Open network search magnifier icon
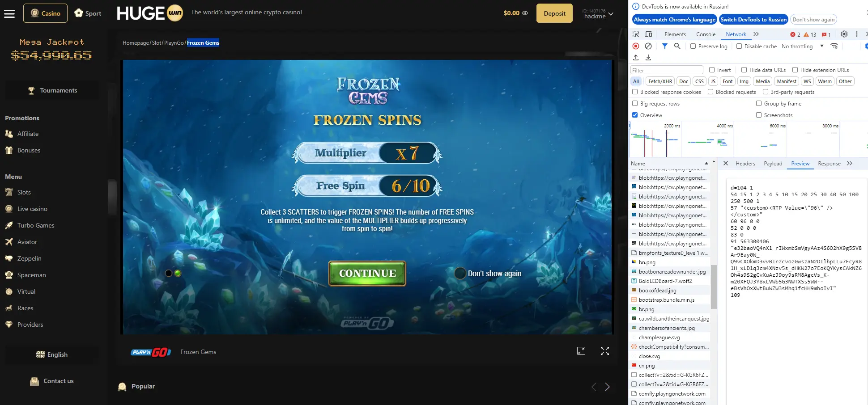Viewport: 868px width, 405px height. tap(677, 46)
